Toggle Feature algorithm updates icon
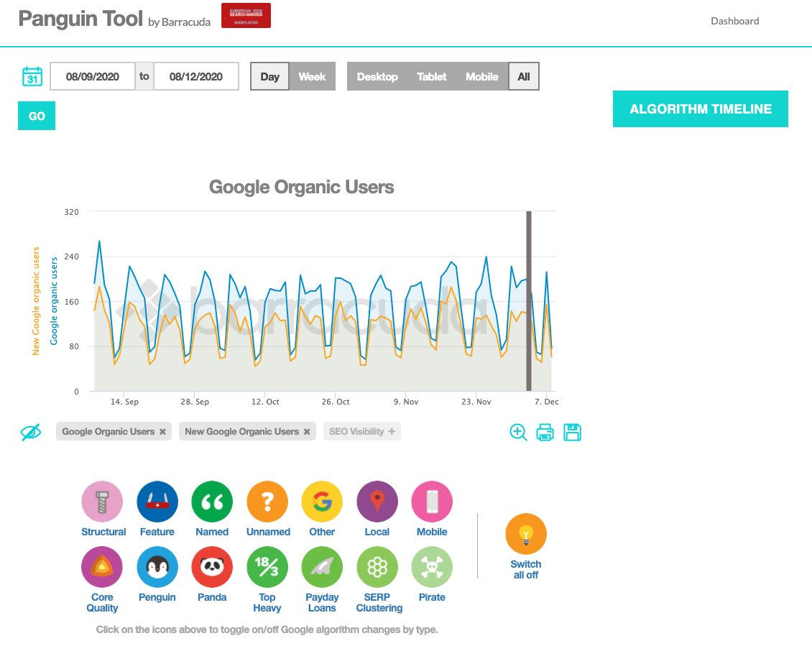 tap(157, 502)
